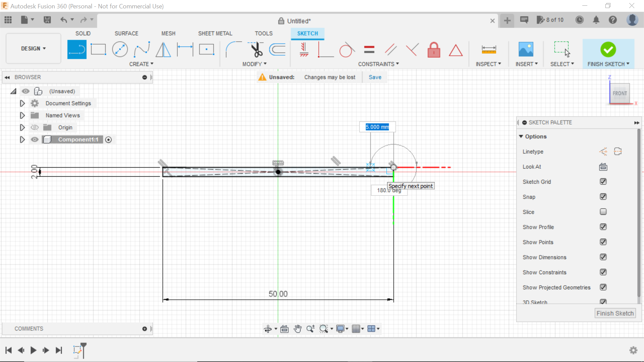Select the 2-Point Rectangle tool
The width and height of the screenshot is (644, 362).
[98, 49]
